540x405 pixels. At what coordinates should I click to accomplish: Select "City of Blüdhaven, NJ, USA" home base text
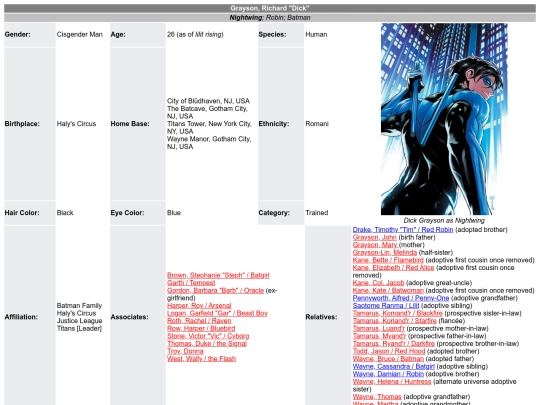[208, 101]
